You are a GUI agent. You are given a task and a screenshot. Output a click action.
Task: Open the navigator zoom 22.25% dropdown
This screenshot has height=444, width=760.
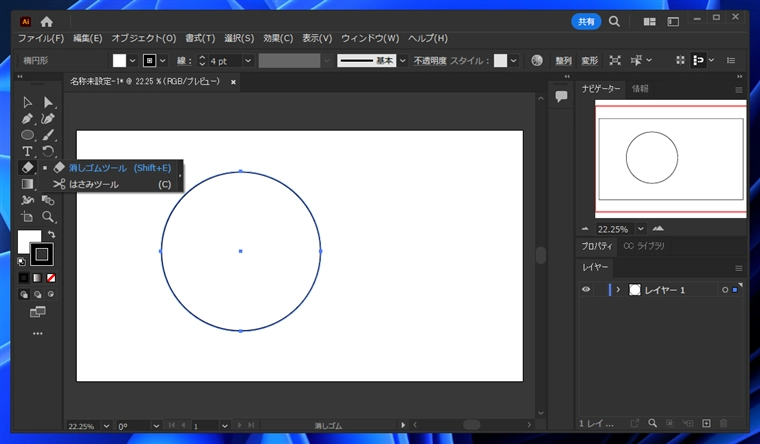coord(640,228)
